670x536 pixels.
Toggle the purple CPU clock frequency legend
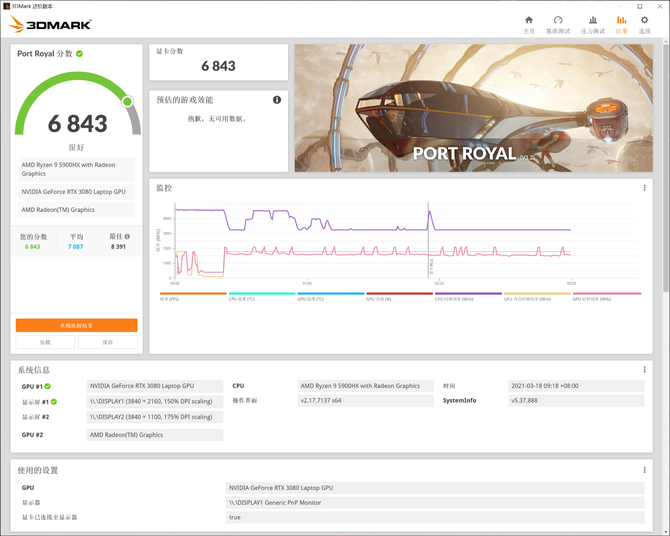coord(467,295)
